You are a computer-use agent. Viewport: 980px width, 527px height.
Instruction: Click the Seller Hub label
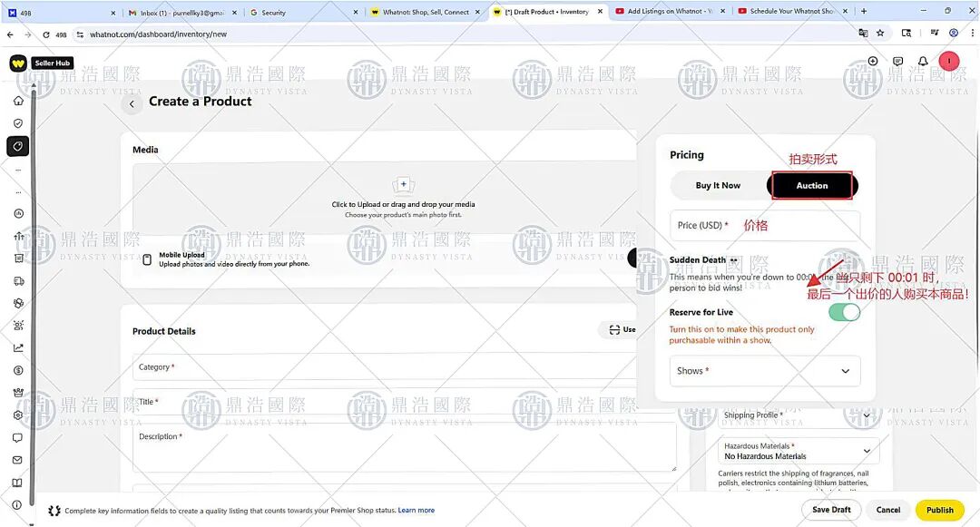(53, 63)
